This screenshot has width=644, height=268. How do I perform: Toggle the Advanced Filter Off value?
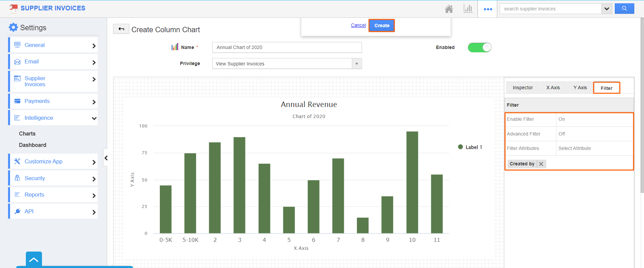pos(561,134)
